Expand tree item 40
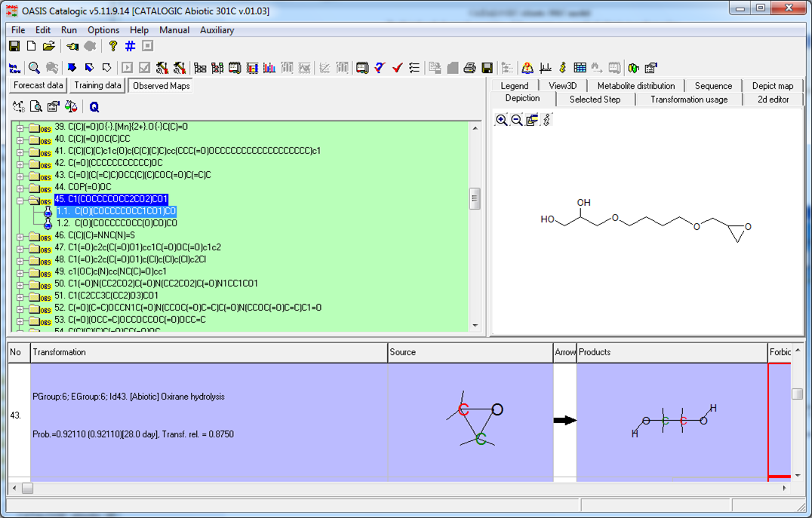Viewport: 812px width, 518px height. tap(20, 140)
